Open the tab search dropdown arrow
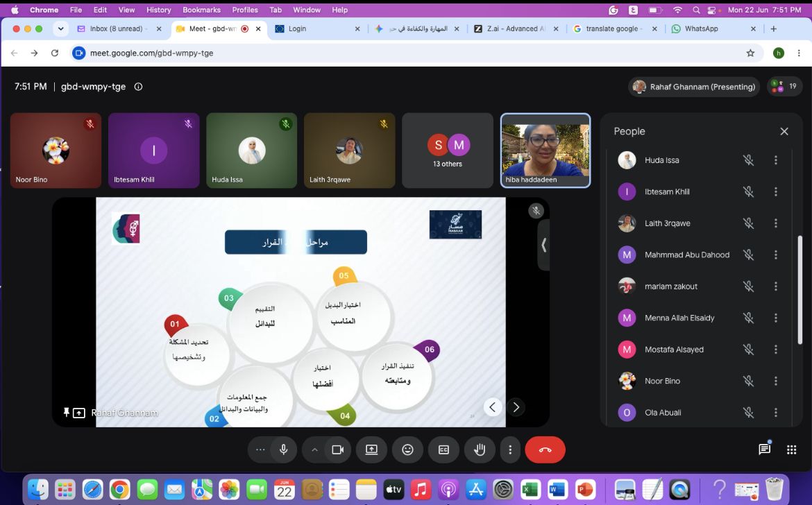Image resolution: width=812 pixels, height=505 pixels. [60, 29]
